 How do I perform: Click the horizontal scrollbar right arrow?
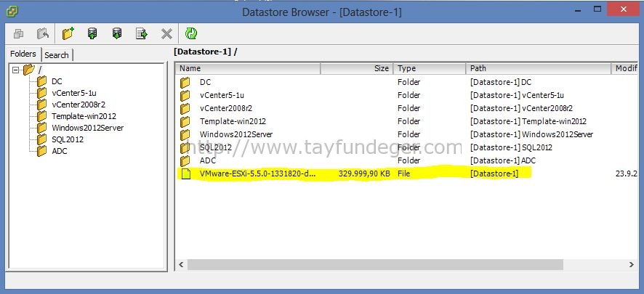coord(632,265)
